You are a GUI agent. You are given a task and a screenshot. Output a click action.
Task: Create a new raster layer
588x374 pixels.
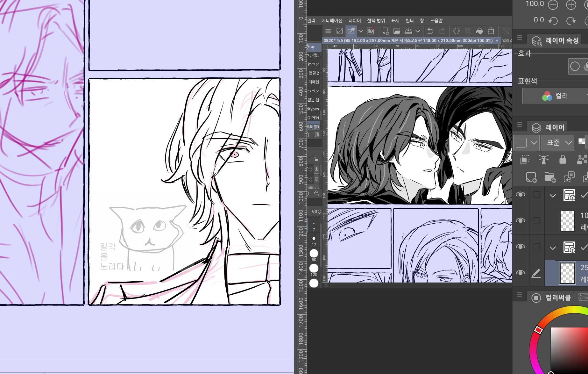(x=531, y=177)
